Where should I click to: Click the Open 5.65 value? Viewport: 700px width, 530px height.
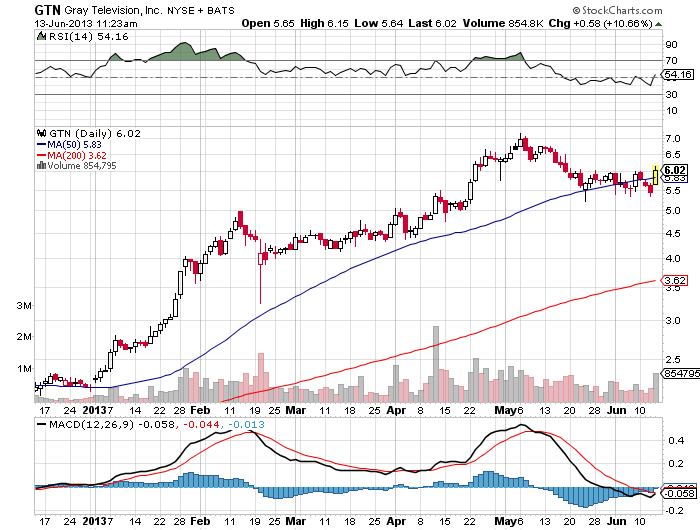pos(268,23)
